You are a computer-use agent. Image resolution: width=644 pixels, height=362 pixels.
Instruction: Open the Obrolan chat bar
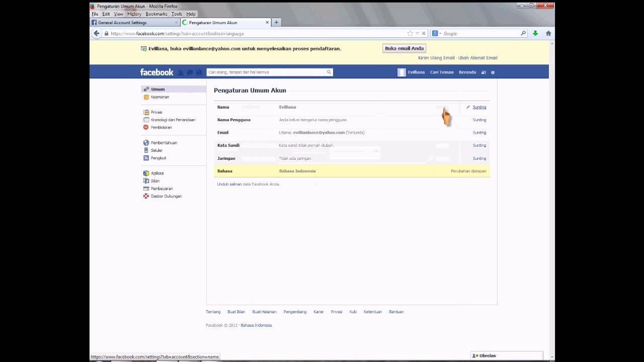[507, 355]
